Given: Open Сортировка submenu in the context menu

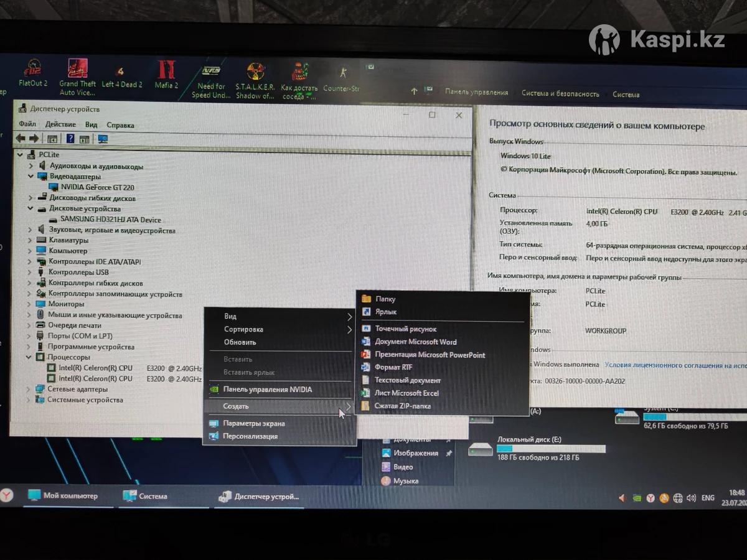Looking at the screenshot, I should point(280,329).
